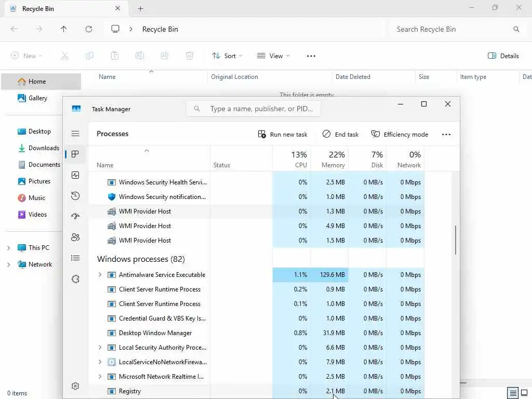Viewport: 532px width, 399px height.
Task: Sort processes by Network column
Action: tap(405, 159)
